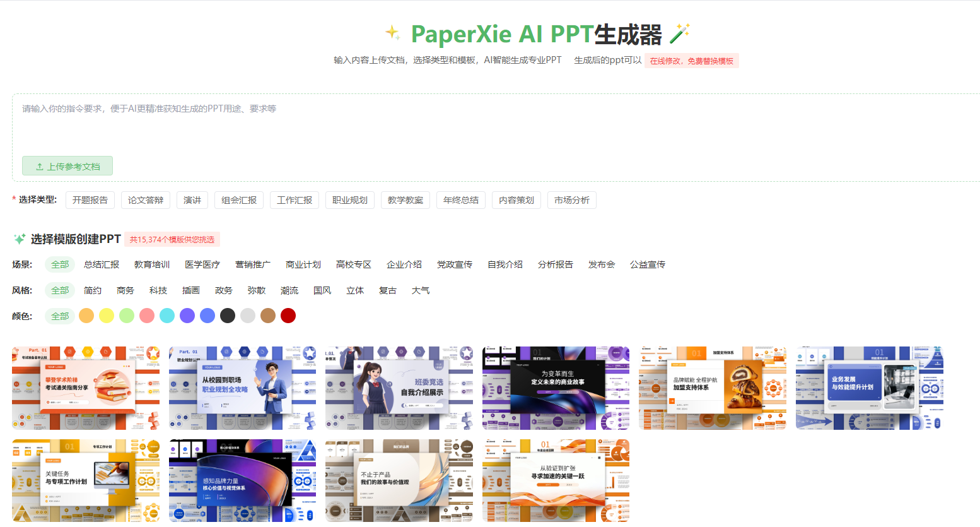Image resolution: width=980 pixels, height=527 pixels.
Task: Open the 从校园到职场 career planning template
Action: [x=242, y=388]
